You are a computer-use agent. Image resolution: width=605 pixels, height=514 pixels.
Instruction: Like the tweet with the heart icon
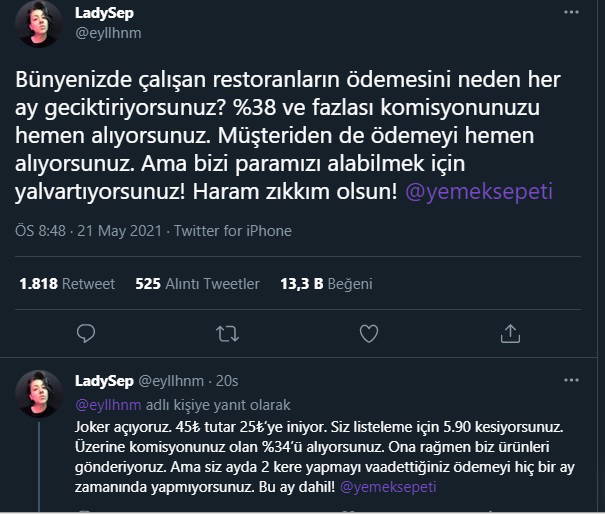coord(369,332)
